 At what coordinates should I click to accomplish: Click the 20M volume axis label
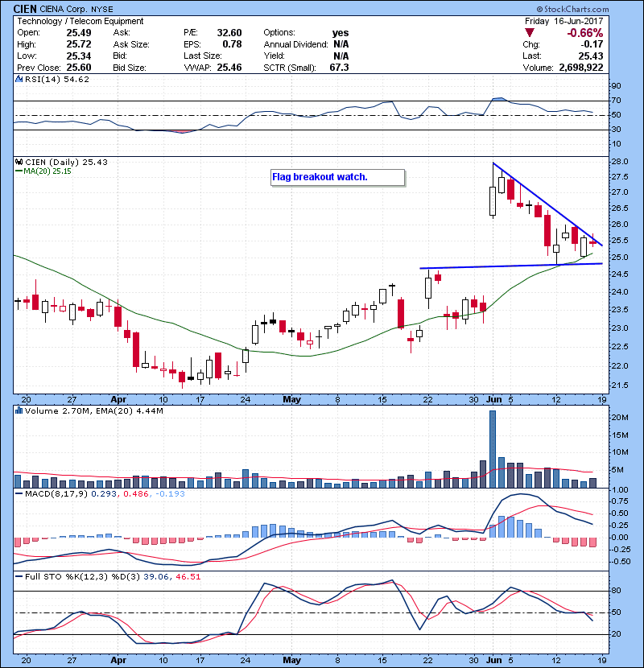point(620,418)
